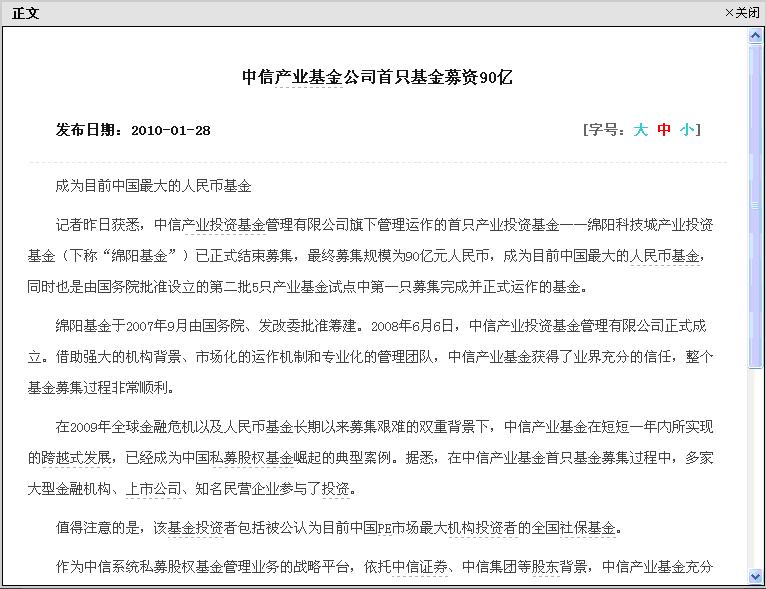The height and width of the screenshot is (589, 766).
Task: Open underlined 社保基金 link
Action: [x=588, y=528]
